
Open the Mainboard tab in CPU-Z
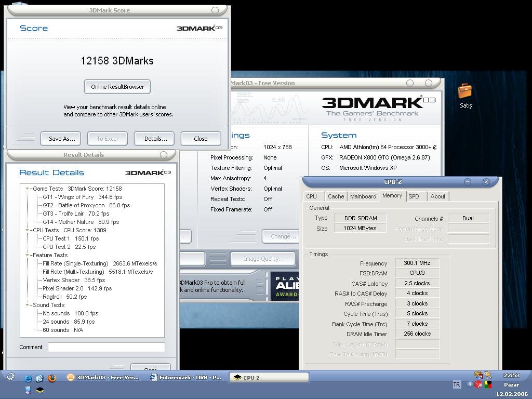(x=363, y=196)
